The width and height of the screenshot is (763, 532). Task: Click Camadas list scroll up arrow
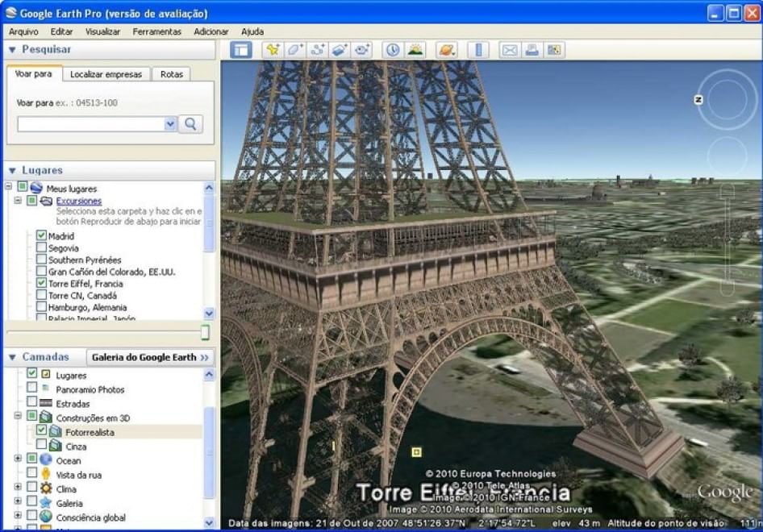tap(209, 375)
